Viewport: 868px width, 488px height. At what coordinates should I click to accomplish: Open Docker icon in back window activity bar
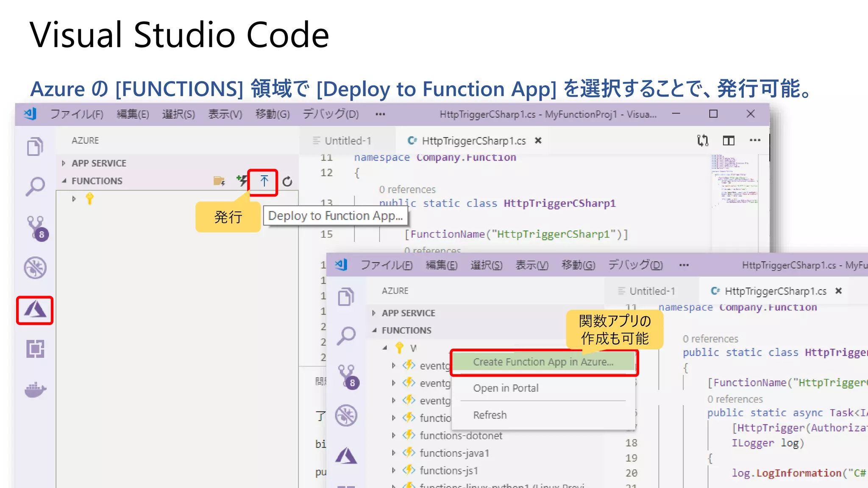35,389
